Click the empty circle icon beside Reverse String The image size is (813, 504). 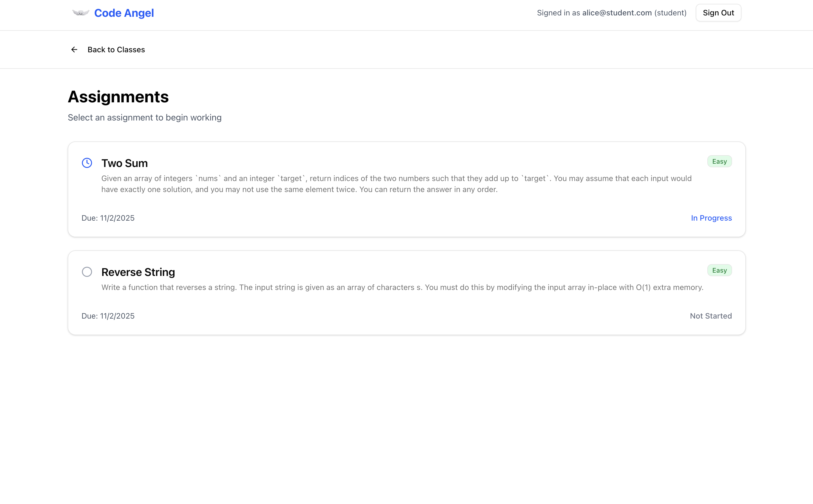pyautogui.click(x=87, y=272)
